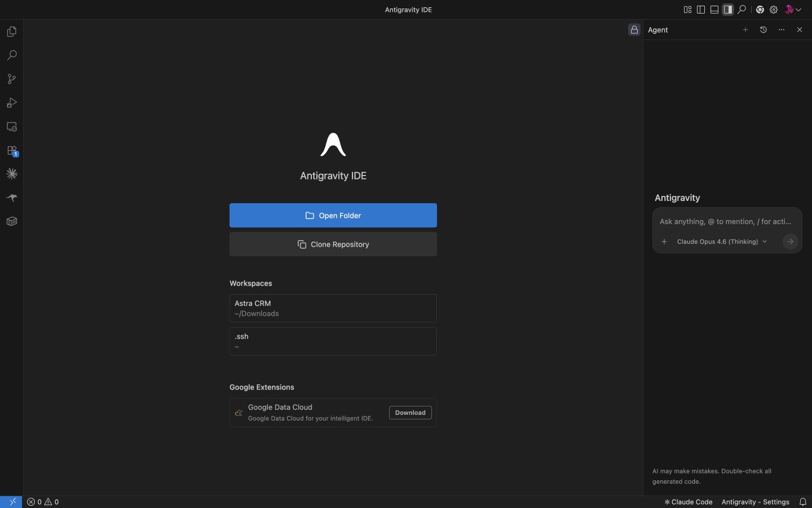Open the Extensions view with badge
The height and width of the screenshot is (508, 812).
12,151
